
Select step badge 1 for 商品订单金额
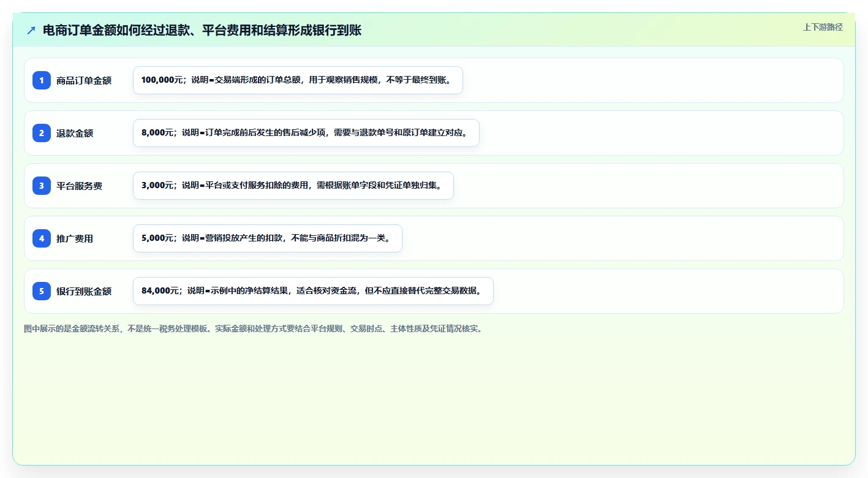(42, 80)
